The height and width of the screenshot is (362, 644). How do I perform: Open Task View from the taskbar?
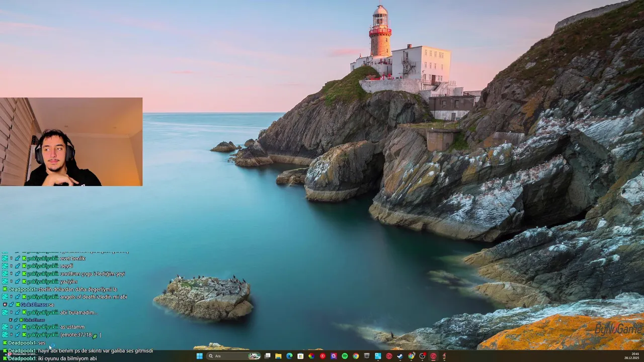pos(267,356)
